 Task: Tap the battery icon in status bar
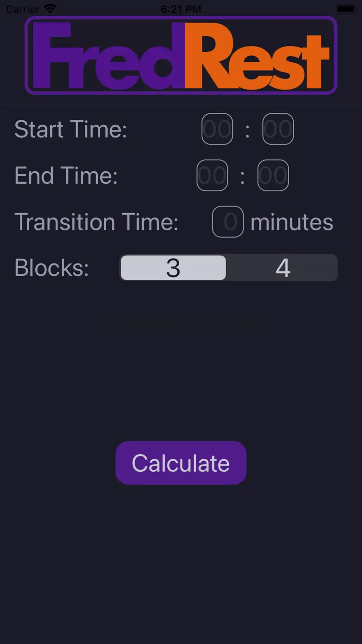coord(346,9)
